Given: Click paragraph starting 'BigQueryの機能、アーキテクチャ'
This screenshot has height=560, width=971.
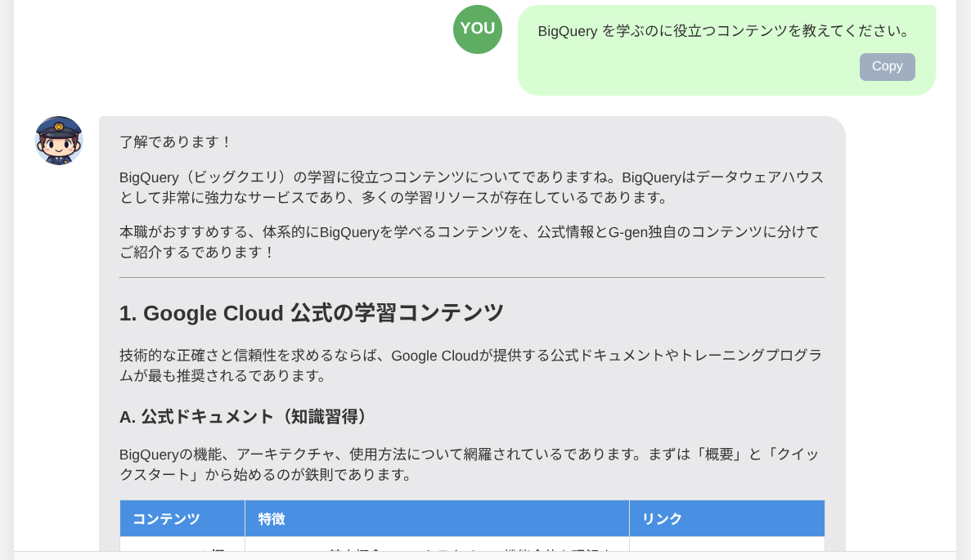Looking at the screenshot, I should (x=472, y=464).
